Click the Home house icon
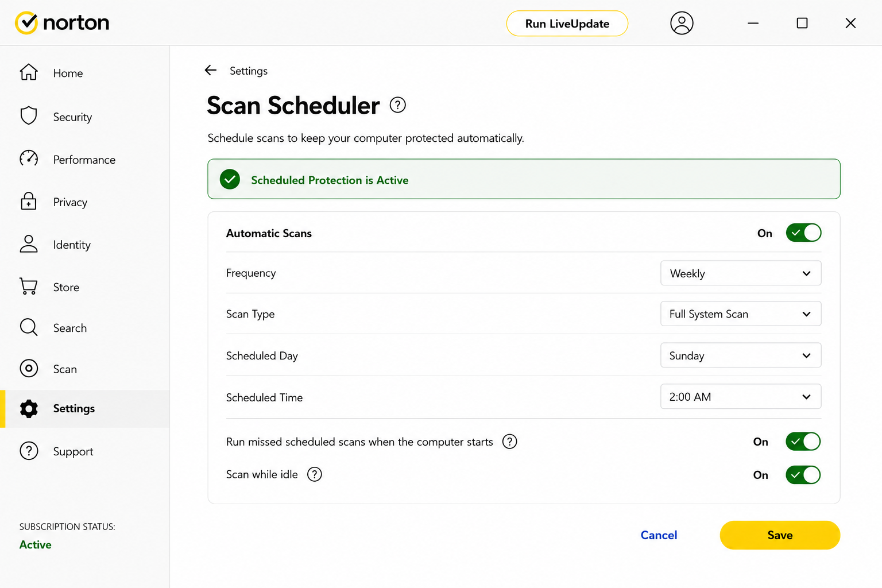This screenshot has width=882, height=588. click(29, 72)
